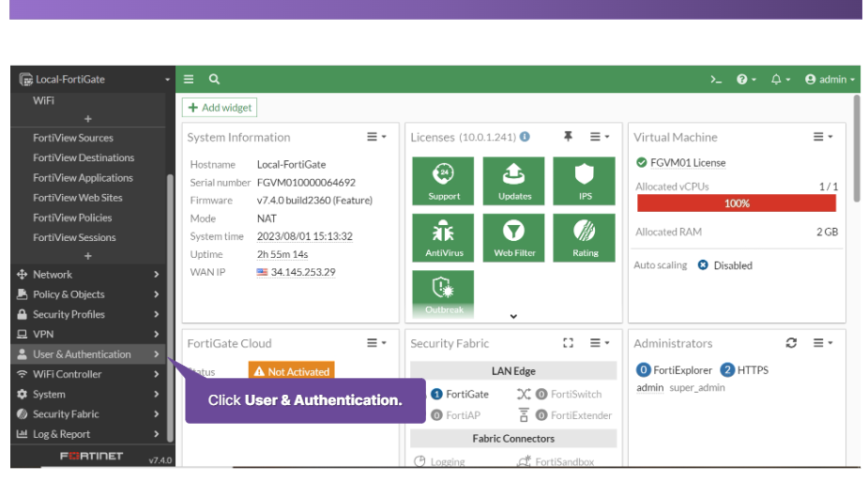Click the Updates license tile

coord(513,181)
